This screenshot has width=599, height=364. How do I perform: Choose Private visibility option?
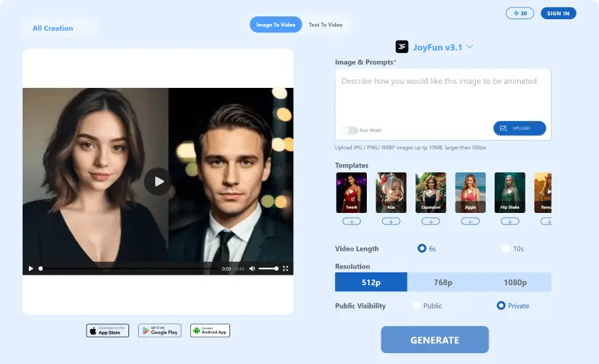click(501, 306)
